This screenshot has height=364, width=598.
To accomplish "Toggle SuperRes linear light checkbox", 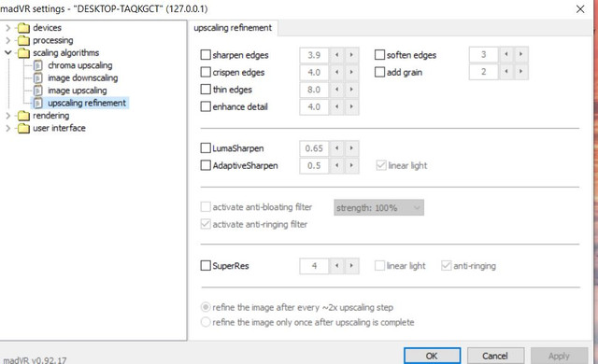I will (x=379, y=265).
